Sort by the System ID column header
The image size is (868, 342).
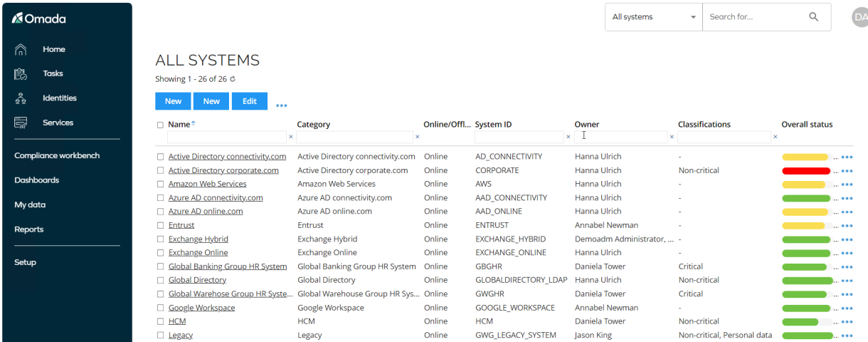(x=493, y=124)
